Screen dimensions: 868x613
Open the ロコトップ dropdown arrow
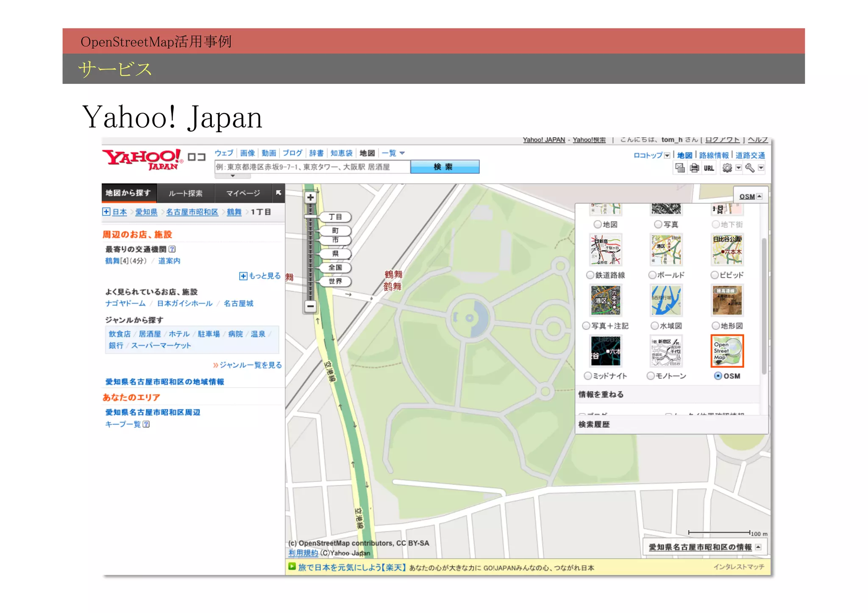point(667,155)
